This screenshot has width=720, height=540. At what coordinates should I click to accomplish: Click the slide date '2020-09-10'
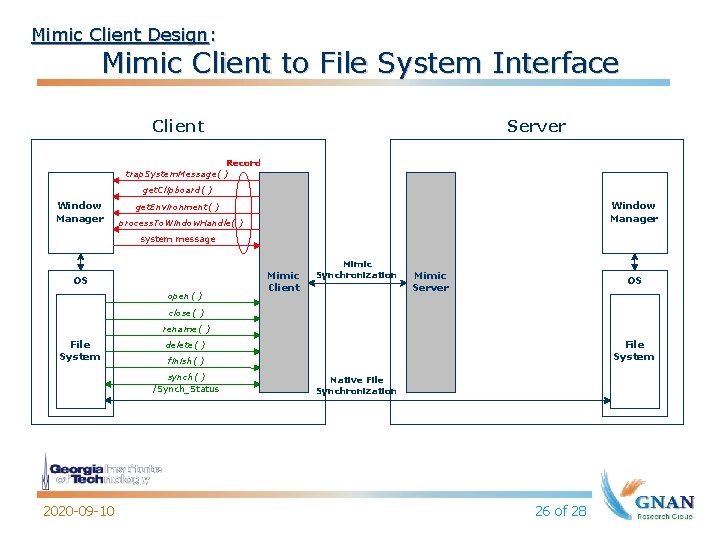(x=79, y=511)
